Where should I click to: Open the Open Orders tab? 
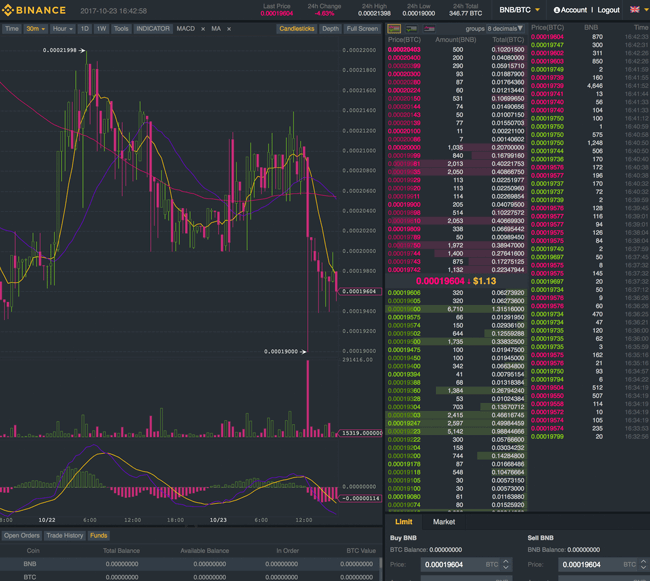(x=22, y=535)
